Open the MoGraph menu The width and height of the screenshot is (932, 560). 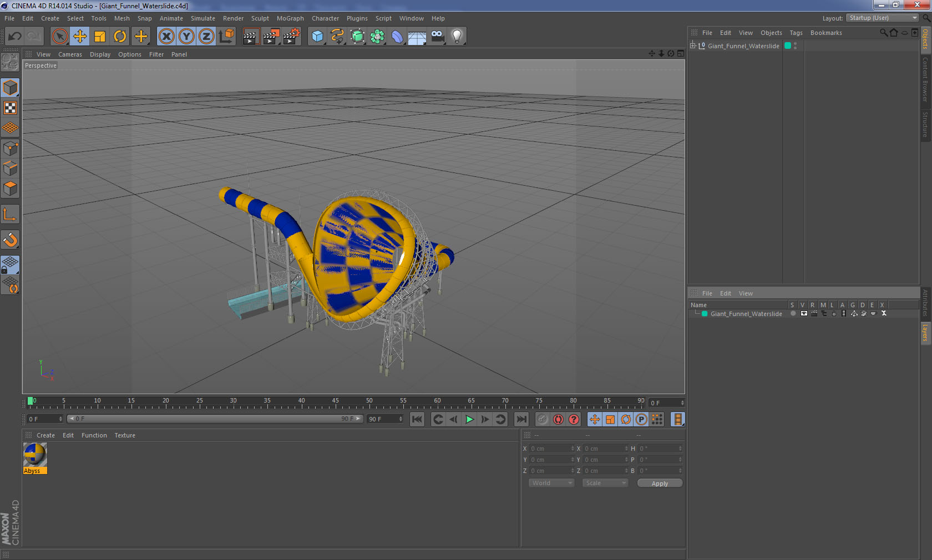[290, 18]
